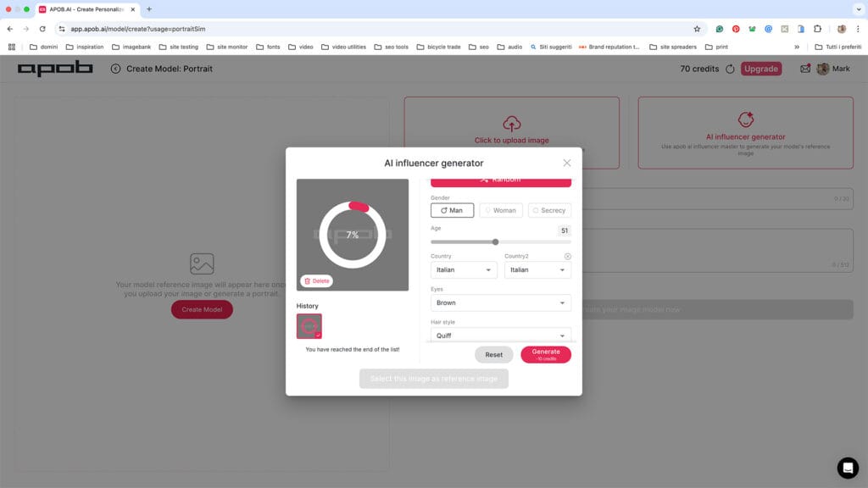The height and width of the screenshot is (488, 868).
Task: Open the Hair style dropdown showing Quiff
Action: [500, 335]
